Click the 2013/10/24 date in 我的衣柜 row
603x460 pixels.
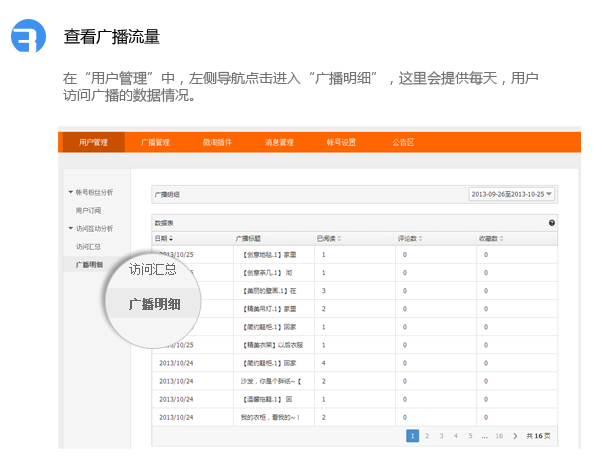tap(176, 417)
